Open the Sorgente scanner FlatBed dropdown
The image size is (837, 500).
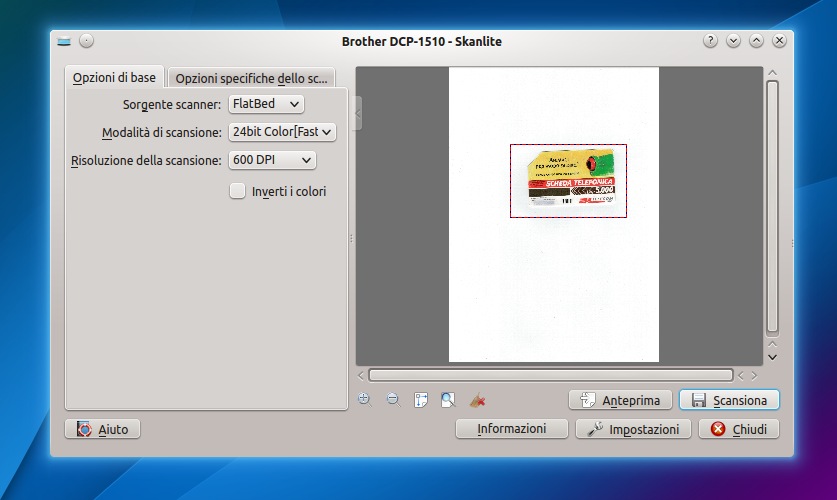click(x=266, y=104)
